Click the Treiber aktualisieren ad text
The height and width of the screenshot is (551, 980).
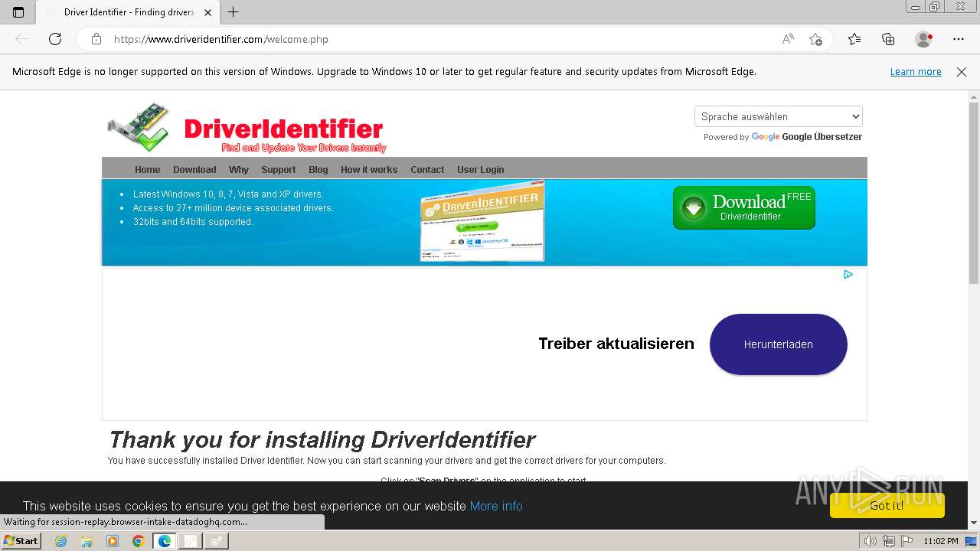coord(616,344)
